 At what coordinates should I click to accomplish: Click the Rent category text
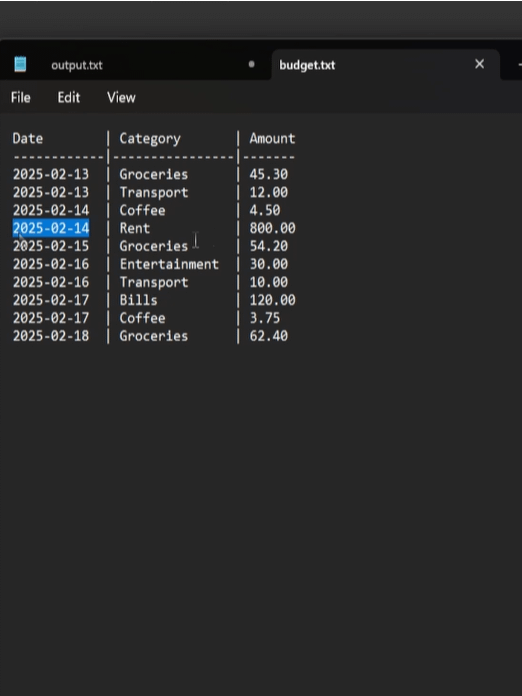point(135,228)
